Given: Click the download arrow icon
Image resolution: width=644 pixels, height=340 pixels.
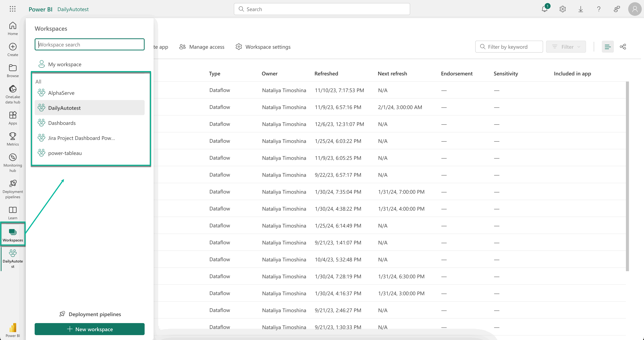Looking at the screenshot, I should click(581, 9).
